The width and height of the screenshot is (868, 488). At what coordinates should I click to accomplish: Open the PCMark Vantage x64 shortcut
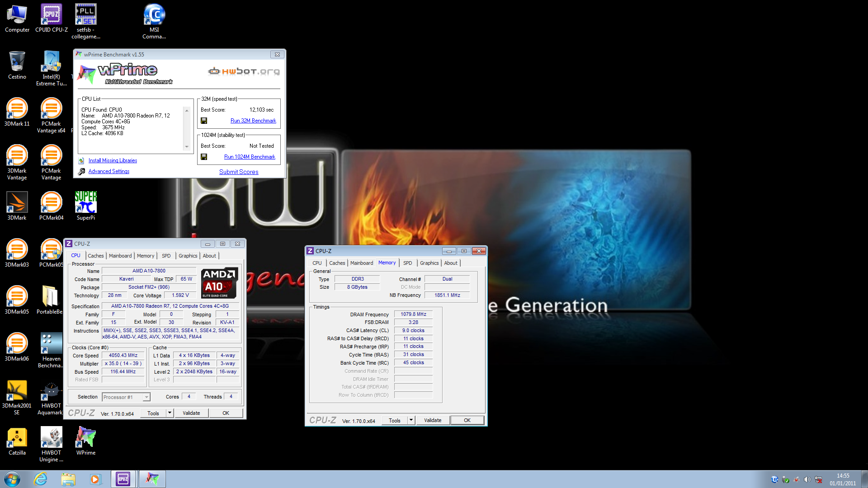[52, 115]
